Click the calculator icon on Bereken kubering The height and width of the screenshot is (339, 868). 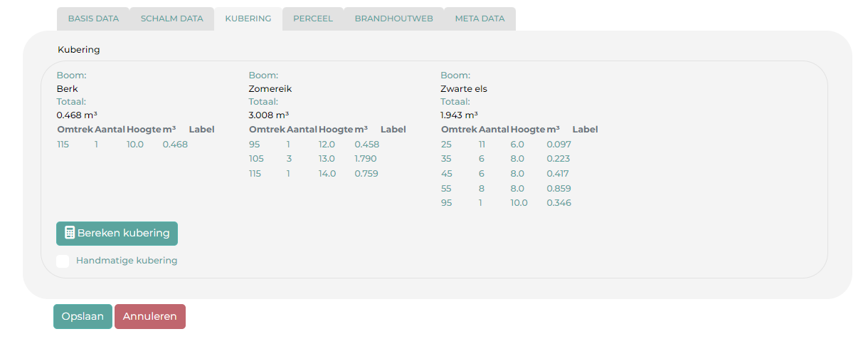70,233
